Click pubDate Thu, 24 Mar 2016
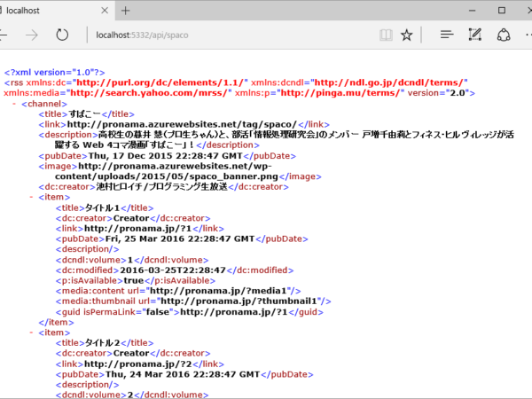This screenshot has width=532, height=399. click(x=183, y=374)
